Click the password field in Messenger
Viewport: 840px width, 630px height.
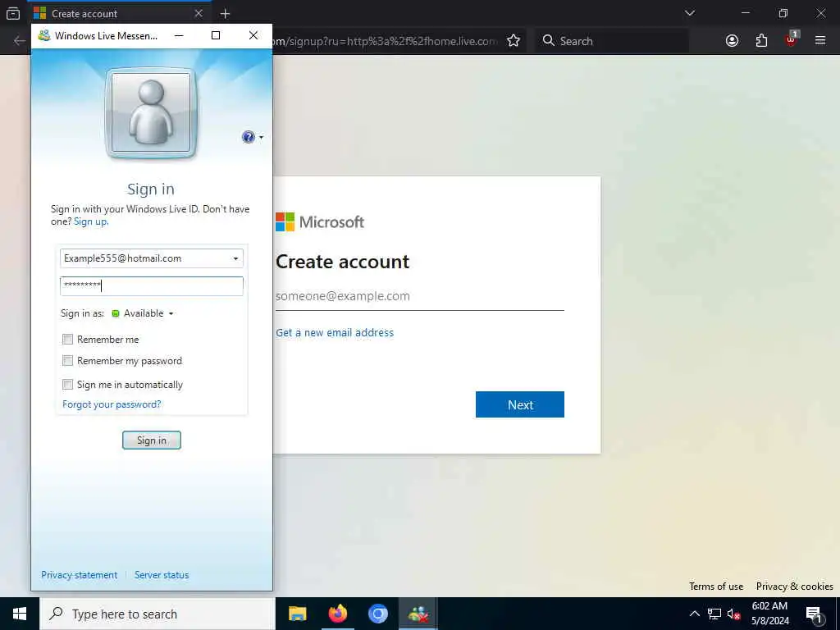tap(152, 285)
